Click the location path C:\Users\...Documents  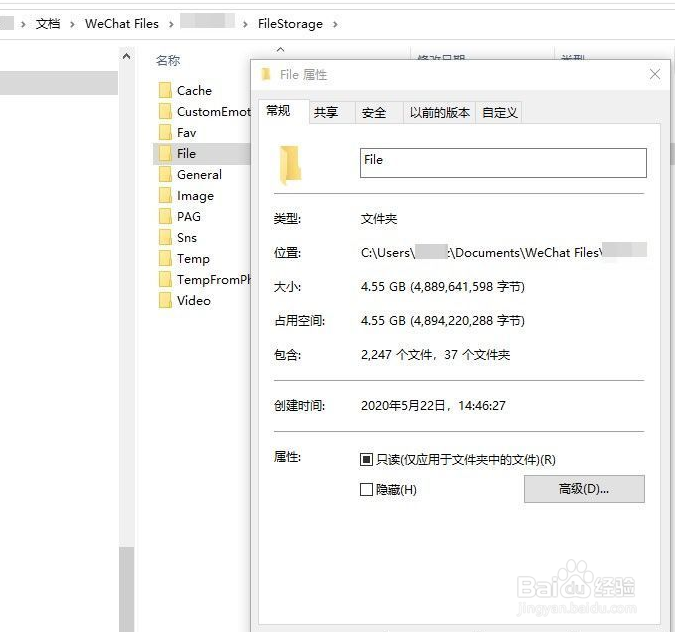[x=504, y=252]
